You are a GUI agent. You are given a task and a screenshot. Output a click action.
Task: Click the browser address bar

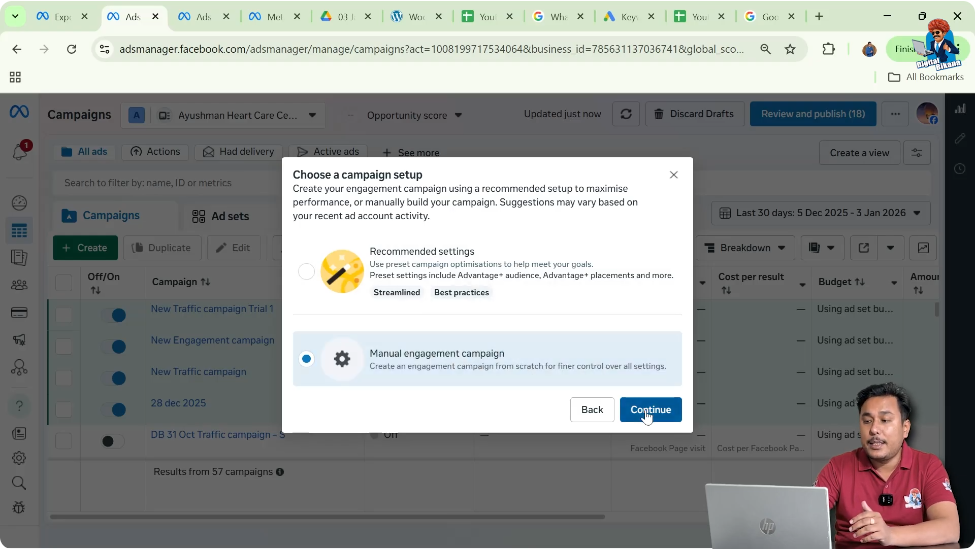pyautogui.click(x=431, y=49)
